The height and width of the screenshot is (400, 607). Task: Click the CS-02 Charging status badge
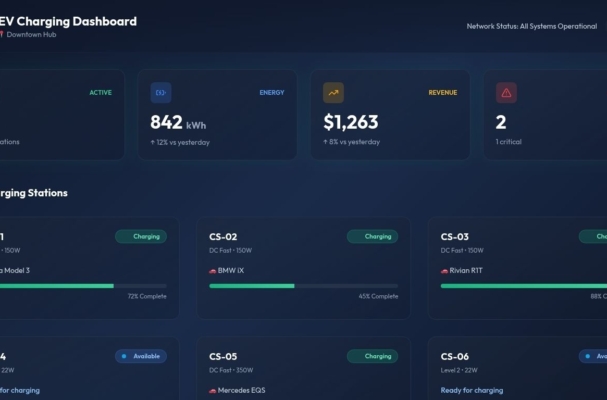(372, 237)
